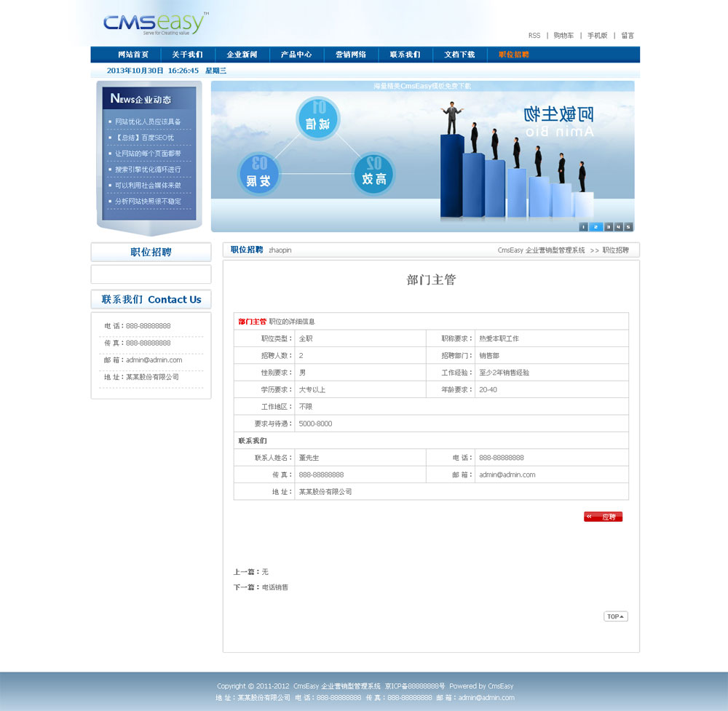Open 网站首页 in the navigation bar

coord(133,55)
